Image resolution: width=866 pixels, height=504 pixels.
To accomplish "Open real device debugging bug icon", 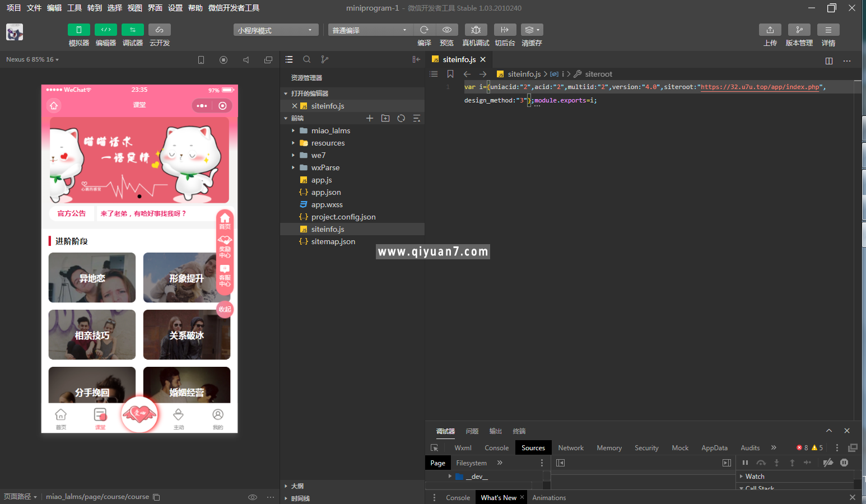I will coord(476,30).
